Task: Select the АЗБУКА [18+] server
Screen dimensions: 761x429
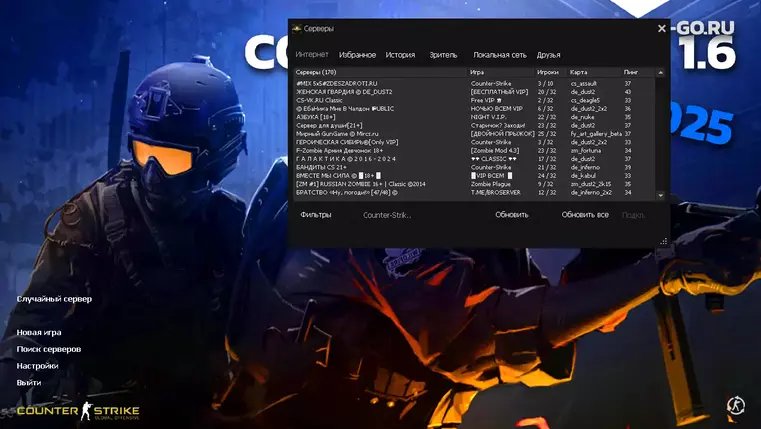Action: pos(474,117)
